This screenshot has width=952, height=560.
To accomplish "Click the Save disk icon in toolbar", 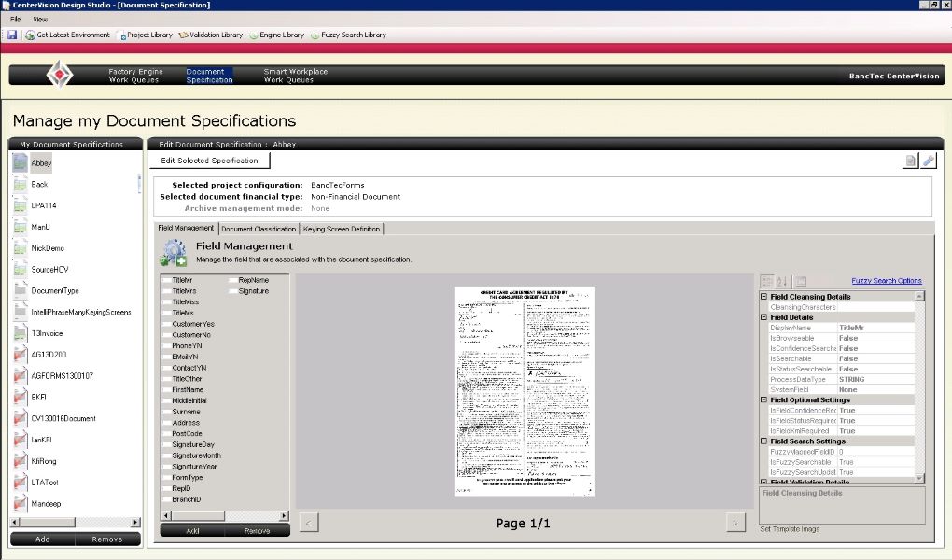I will (12, 35).
